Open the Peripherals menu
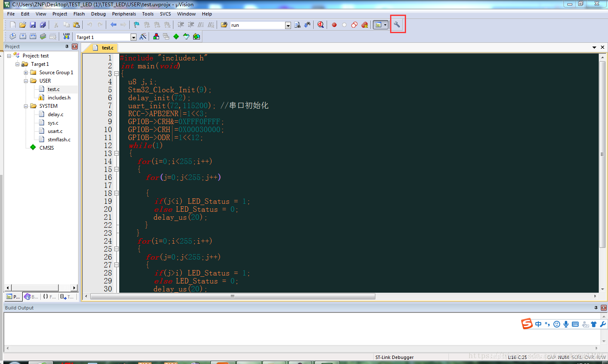The width and height of the screenshot is (608, 364). click(124, 14)
